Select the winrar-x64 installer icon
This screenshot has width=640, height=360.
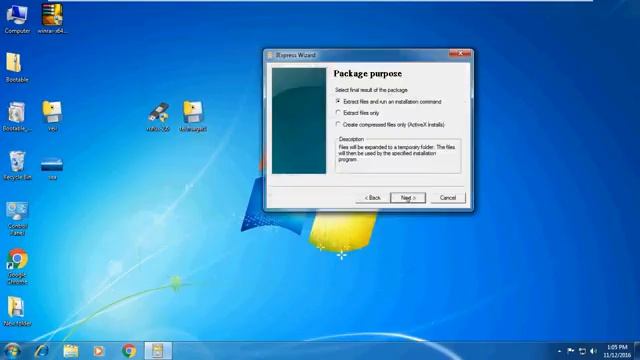52,19
